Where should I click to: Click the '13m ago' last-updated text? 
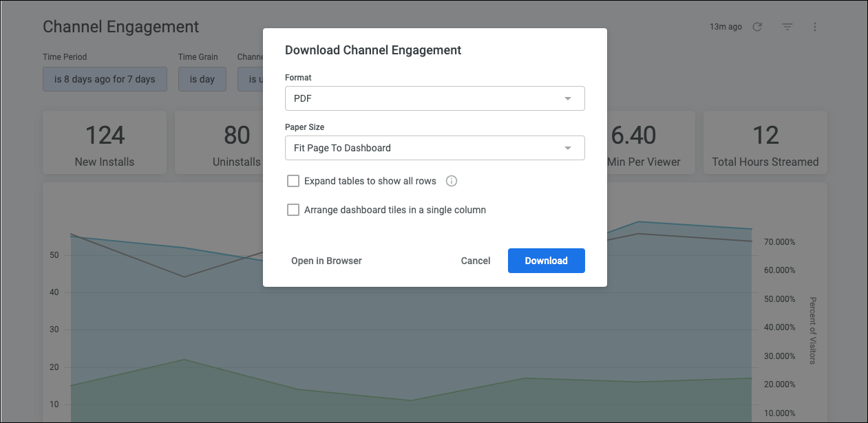[726, 27]
